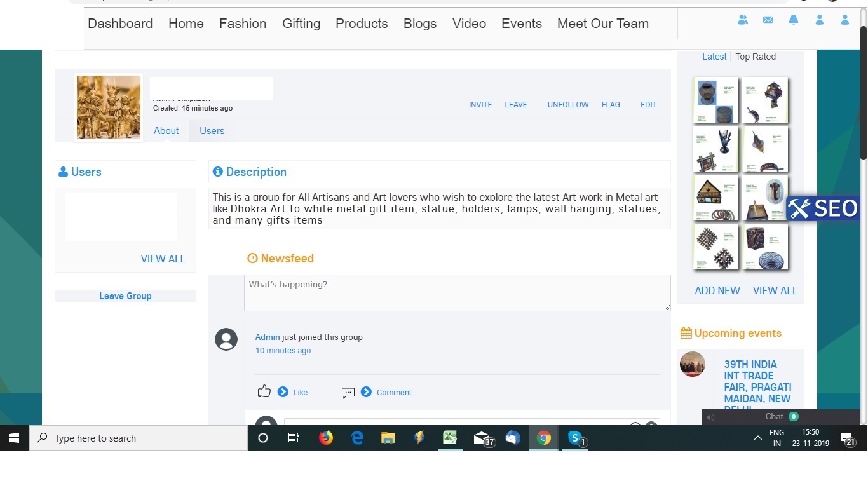Show hidden system tray icons

[x=757, y=438]
